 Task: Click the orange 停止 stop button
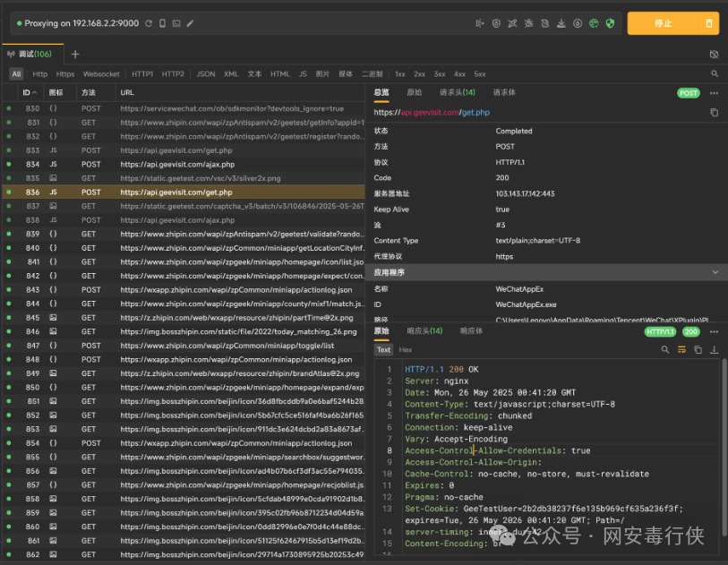663,23
